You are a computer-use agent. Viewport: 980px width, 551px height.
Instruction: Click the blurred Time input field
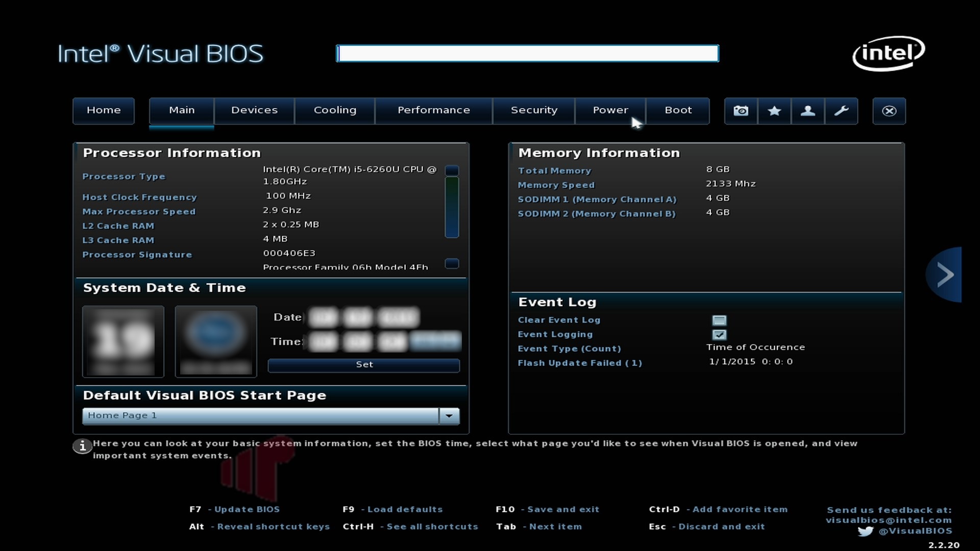pyautogui.click(x=384, y=341)
